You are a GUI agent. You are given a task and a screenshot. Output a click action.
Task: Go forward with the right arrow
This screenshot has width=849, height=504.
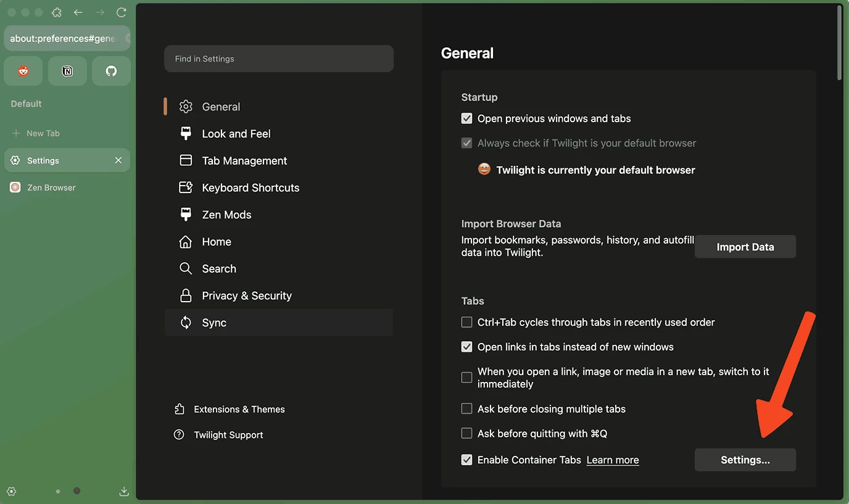(x=100, y=12)
